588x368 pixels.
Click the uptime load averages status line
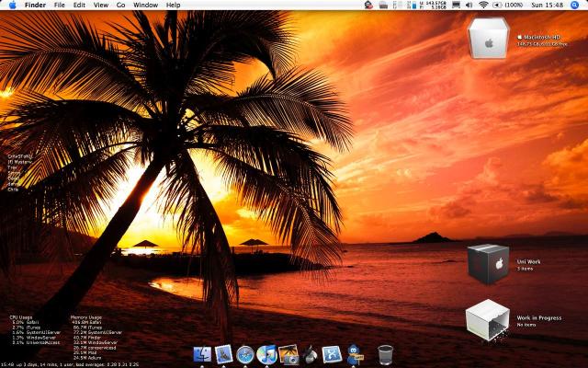(70, 364)
